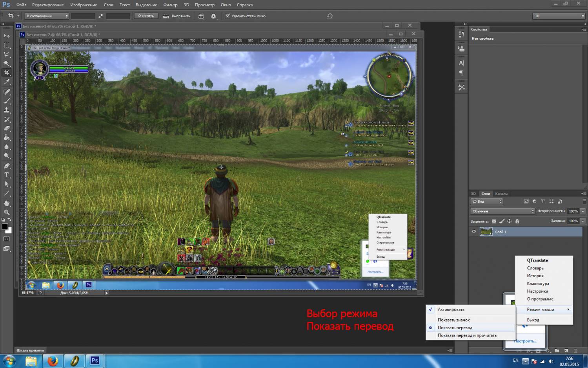Lock all with the padlock icon
The image size is (588, 368).
click(x=517, y=221)
